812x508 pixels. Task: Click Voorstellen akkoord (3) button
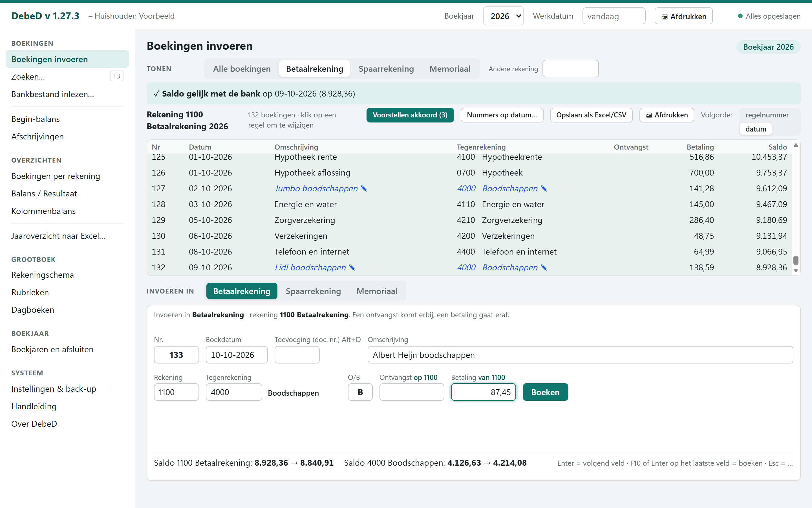click(x=410, y=115)
